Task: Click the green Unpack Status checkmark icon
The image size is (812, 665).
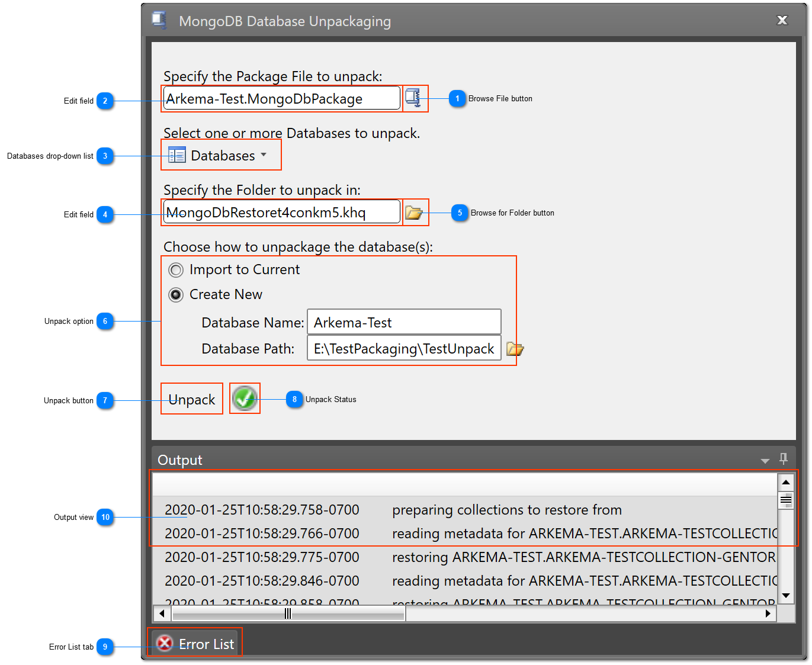Action: [x=245, y=399]
